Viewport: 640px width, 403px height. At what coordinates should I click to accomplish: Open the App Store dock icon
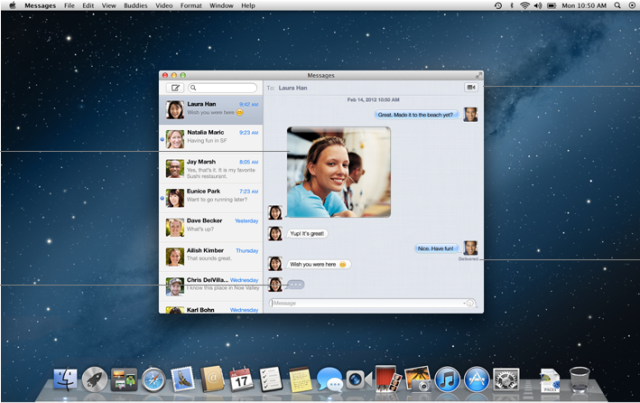476,379
